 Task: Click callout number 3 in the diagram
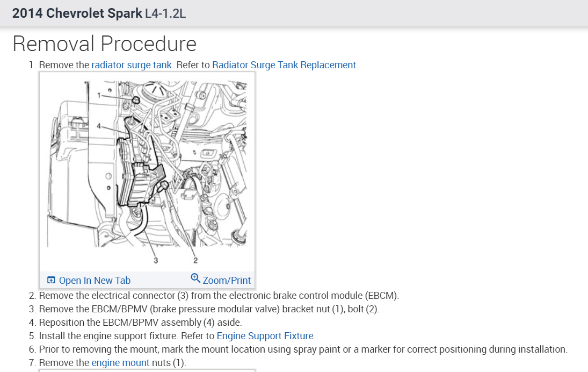click(x=156, y=261)
